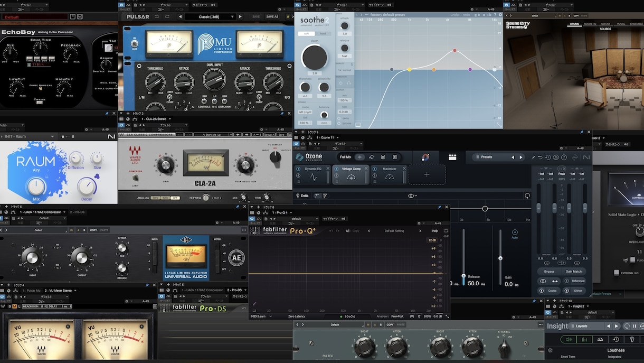
Task: Flip the Pulsar Mu IN/OUT switch
Action: pos(134,43)
